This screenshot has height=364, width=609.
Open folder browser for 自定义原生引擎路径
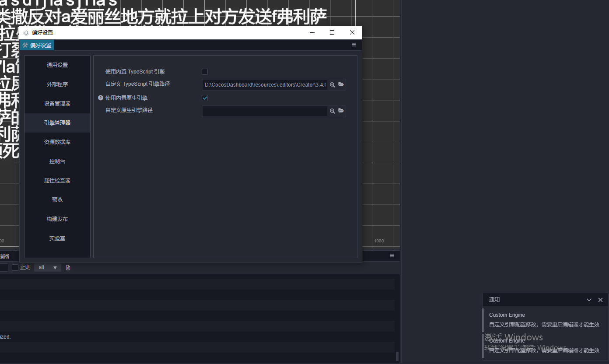(341, 111)
